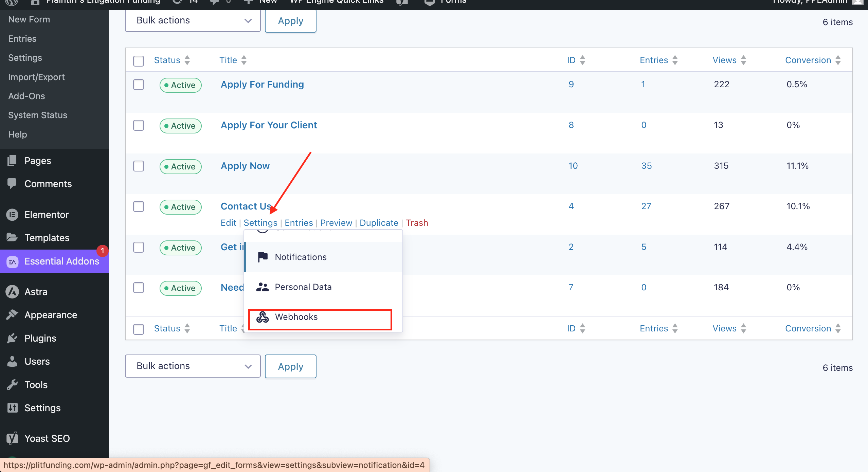Open the Plugins menu icon
Screen dimensions: 868x472
pyautogui.click(x=12, y=338)
